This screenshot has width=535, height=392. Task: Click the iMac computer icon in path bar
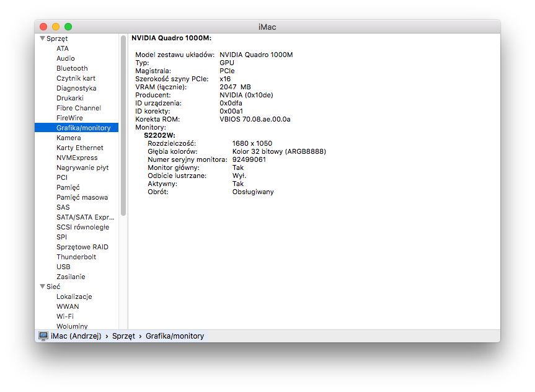point(43,336)
